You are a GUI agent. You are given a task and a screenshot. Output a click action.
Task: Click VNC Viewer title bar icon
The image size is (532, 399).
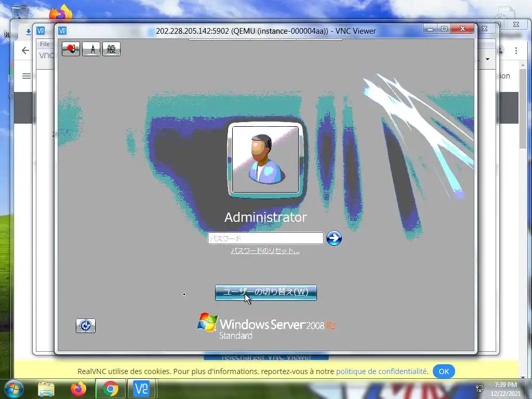(62, 31)
